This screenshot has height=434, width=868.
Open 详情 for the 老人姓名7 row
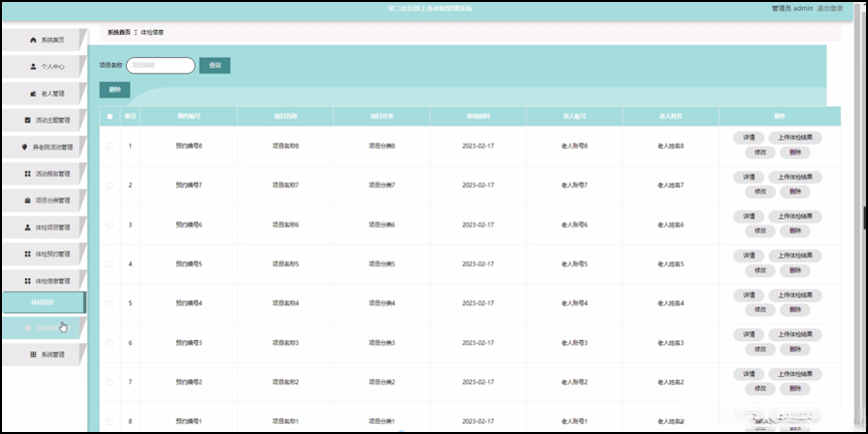(x=748, y=177)
